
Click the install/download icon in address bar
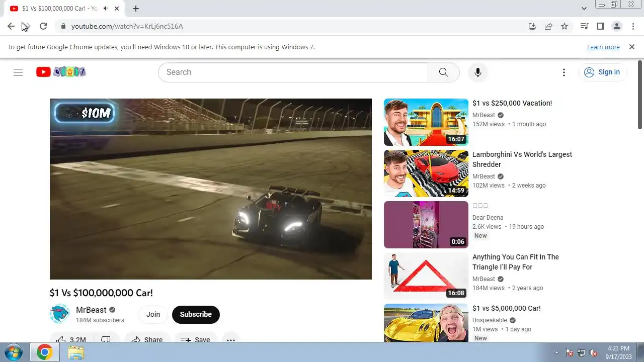pyautogui.click(x=532, y=26)
